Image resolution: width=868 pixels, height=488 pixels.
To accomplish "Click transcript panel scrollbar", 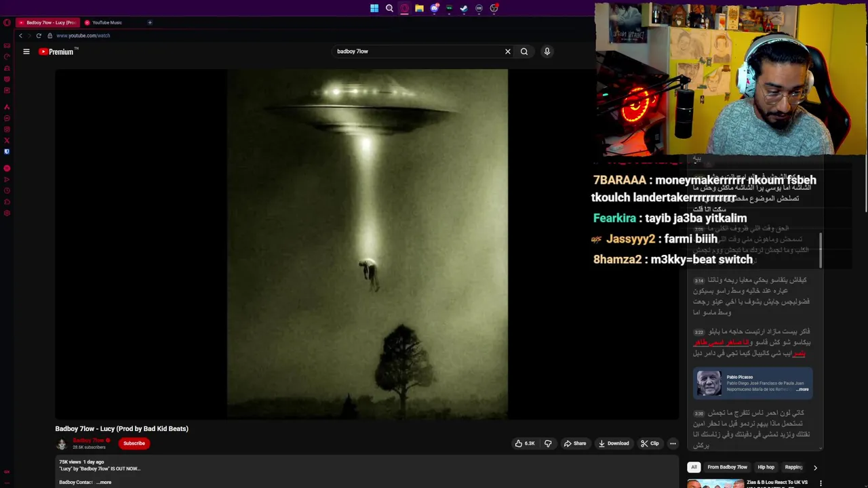I will [x=821, y=250].
